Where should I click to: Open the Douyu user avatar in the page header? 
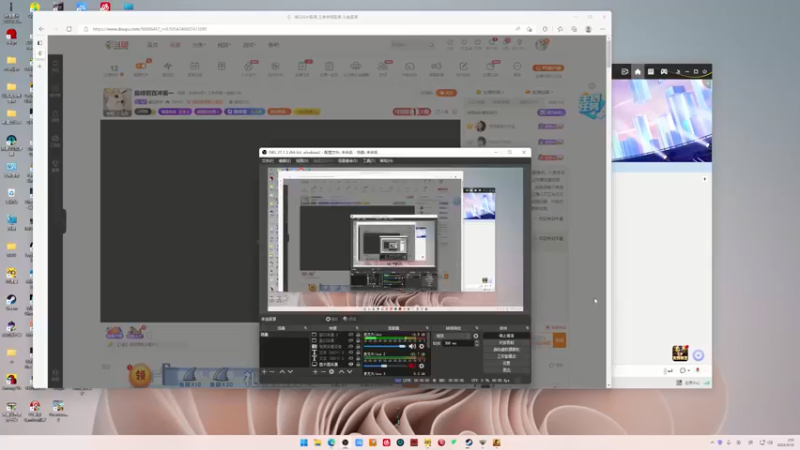(x=541, y=44)
